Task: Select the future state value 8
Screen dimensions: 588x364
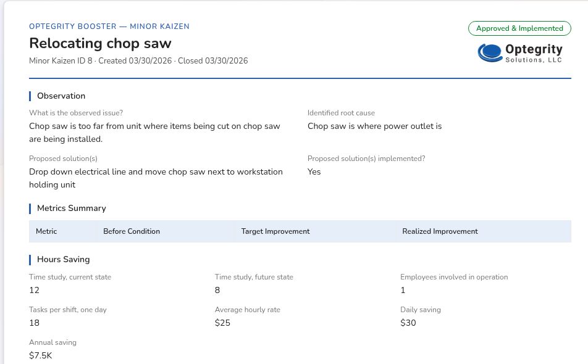Action: [x=217, y=290]
